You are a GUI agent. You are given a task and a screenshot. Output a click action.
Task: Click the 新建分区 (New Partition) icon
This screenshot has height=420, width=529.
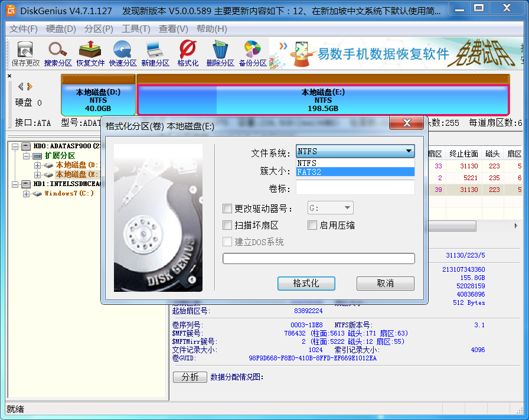click(x=155, y=53)
